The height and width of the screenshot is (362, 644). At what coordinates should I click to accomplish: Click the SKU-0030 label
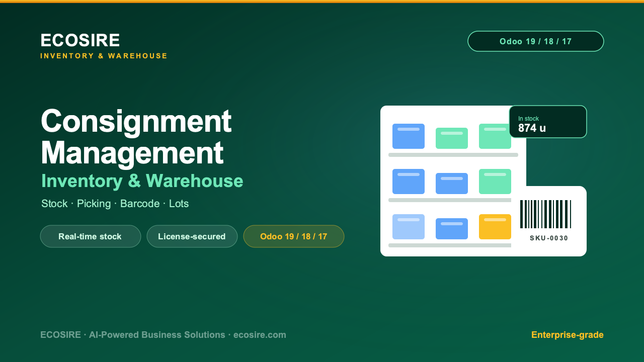549,238
